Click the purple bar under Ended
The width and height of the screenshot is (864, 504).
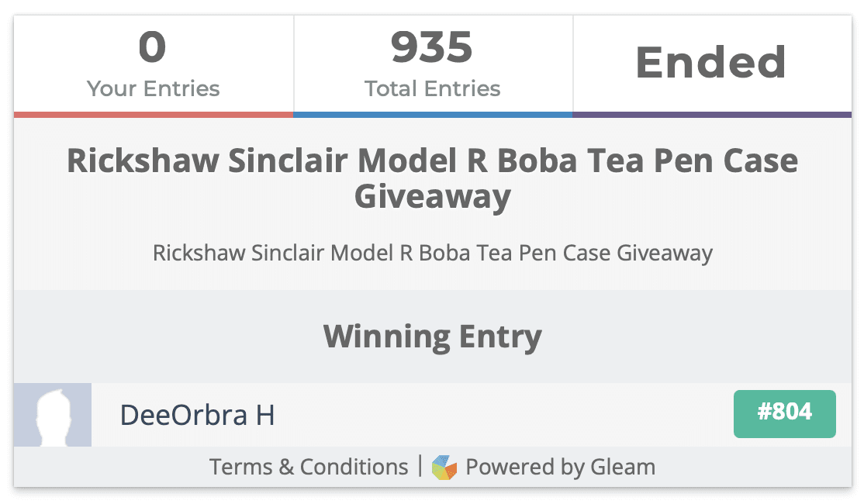click(712, 115)
